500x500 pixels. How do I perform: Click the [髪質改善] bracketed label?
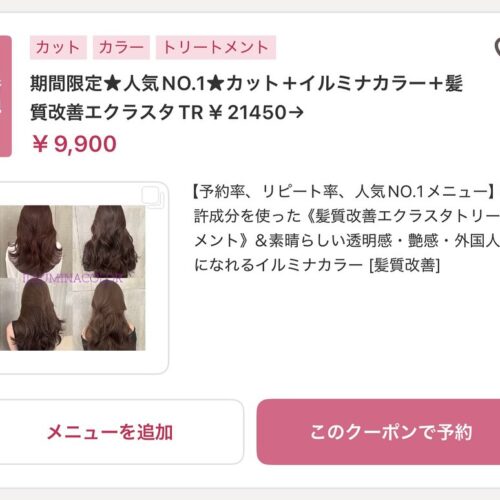click(405, 266)
